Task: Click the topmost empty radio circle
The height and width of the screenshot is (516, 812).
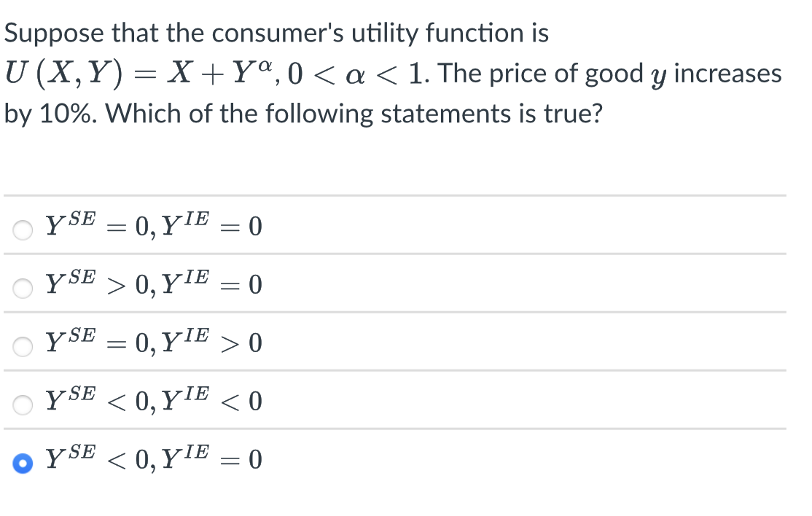Action: pyautogui.click(x=22, y=229)
